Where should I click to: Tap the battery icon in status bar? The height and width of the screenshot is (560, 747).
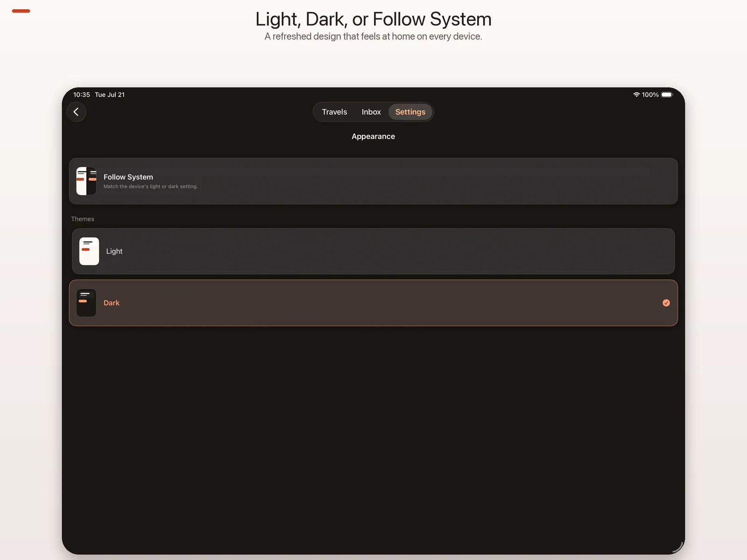coord(667,95)
